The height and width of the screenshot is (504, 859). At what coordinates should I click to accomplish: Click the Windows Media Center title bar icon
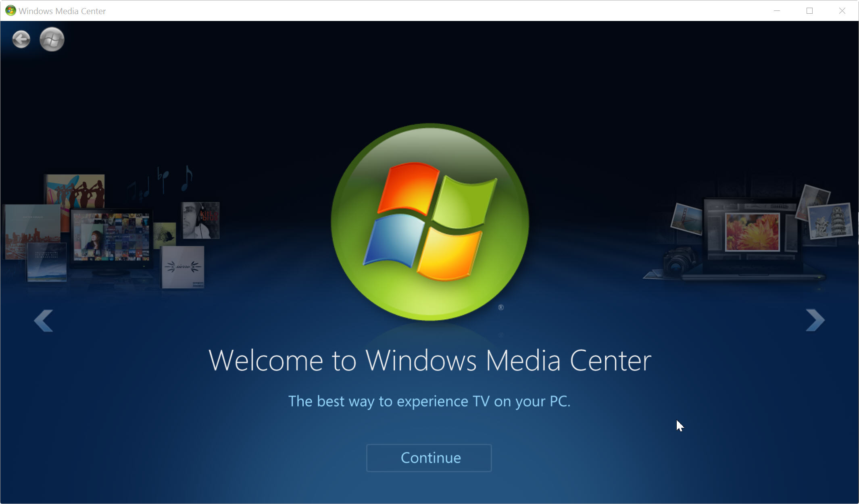[10, 11]
